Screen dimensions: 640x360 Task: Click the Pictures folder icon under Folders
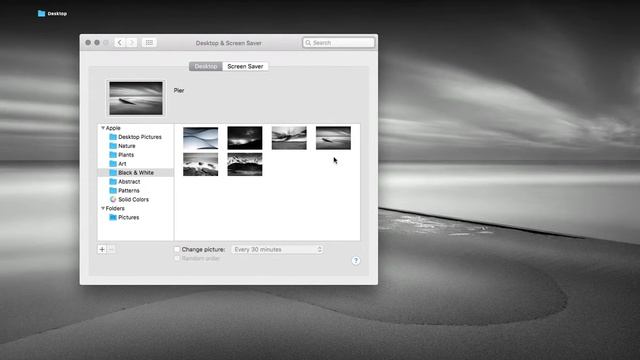[113, 217]
